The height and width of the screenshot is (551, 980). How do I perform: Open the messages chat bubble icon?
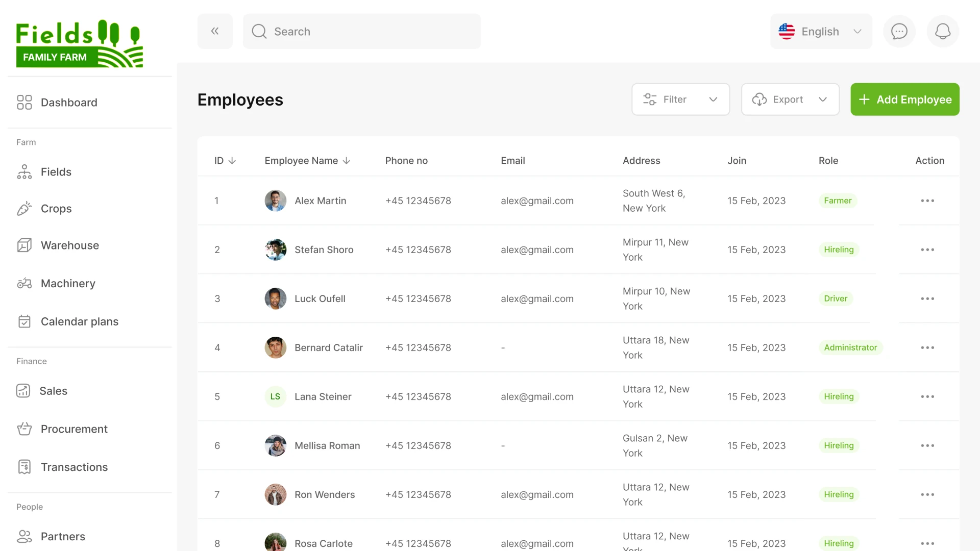[899, 31]
